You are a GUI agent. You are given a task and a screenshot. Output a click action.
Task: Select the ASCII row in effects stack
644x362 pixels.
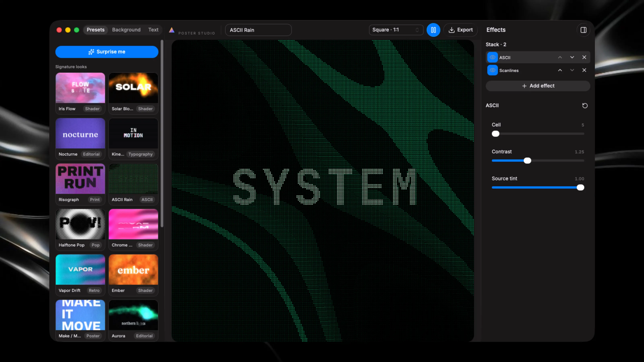click(538, 58)
